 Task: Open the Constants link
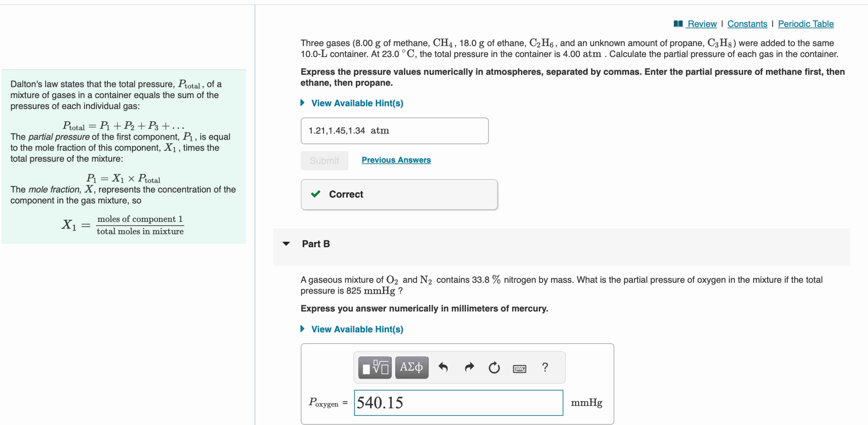(747, 24)
